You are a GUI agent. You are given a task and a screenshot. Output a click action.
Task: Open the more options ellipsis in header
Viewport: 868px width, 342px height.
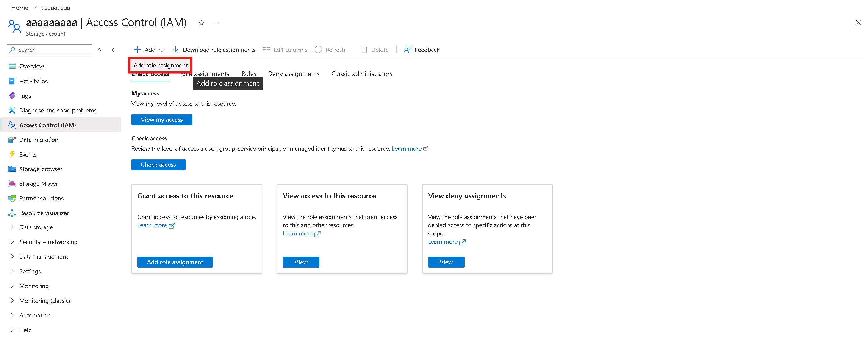[216, 23]
